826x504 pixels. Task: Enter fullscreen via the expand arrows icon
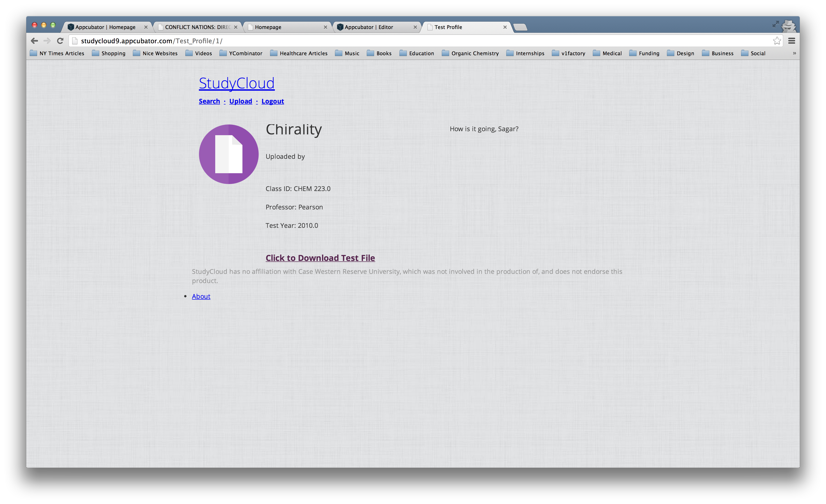point(775,24)
